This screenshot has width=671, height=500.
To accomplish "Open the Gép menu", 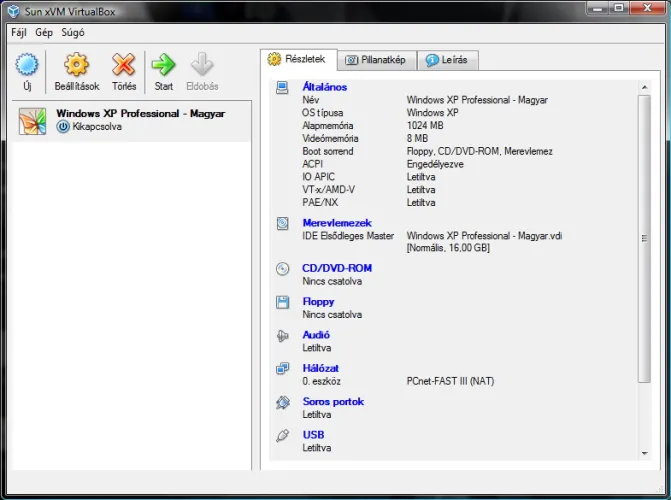I will click(x=44, y=33).
